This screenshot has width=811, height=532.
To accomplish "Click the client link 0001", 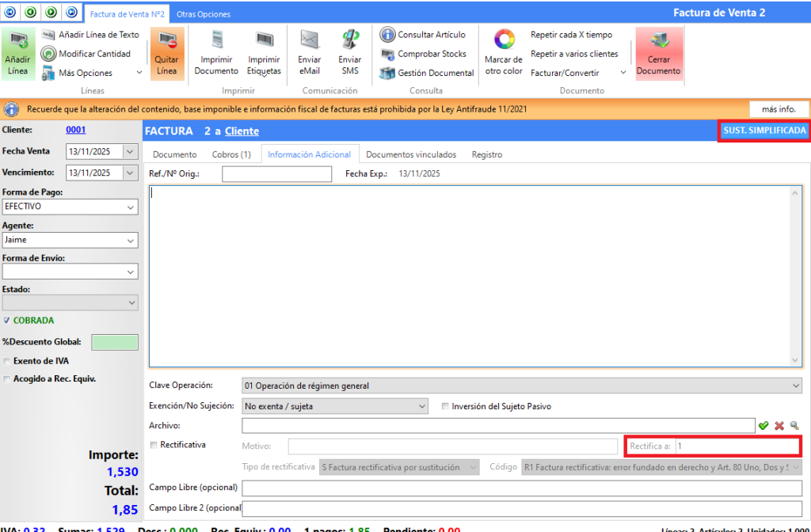I will coord(75,130).
